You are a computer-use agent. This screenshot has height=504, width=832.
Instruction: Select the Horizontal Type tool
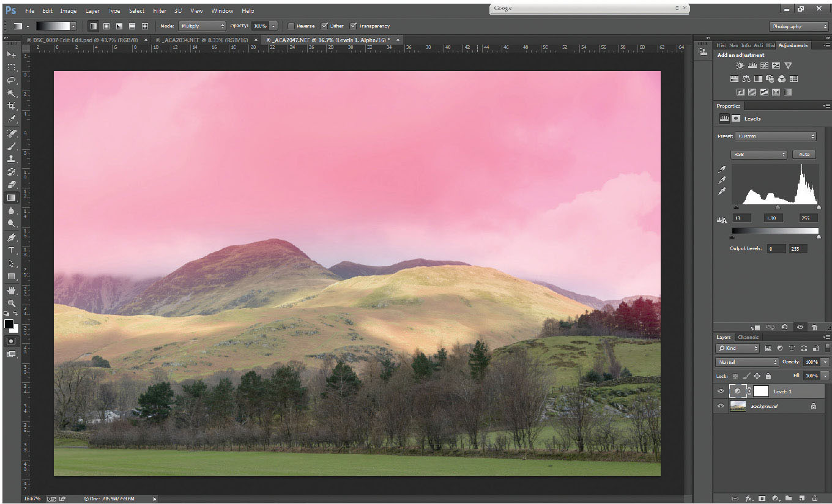point(11,250)
